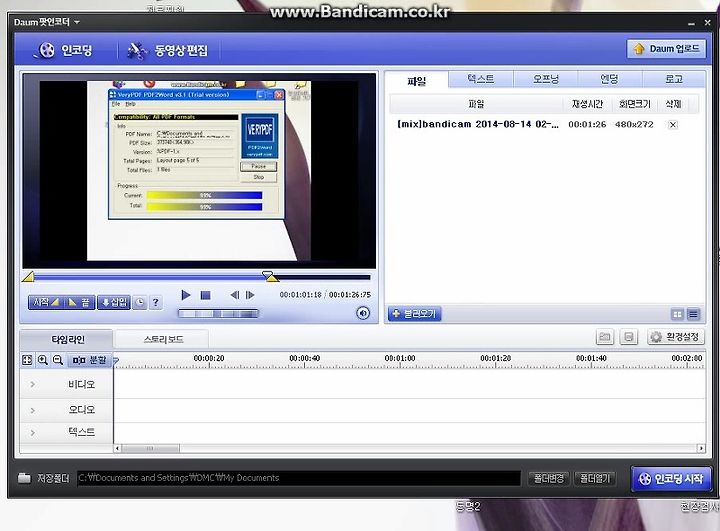Viewport: 720px width, 531px height.
Task: Click the 저장폴더 folder icon
Action: pos(24,478)
